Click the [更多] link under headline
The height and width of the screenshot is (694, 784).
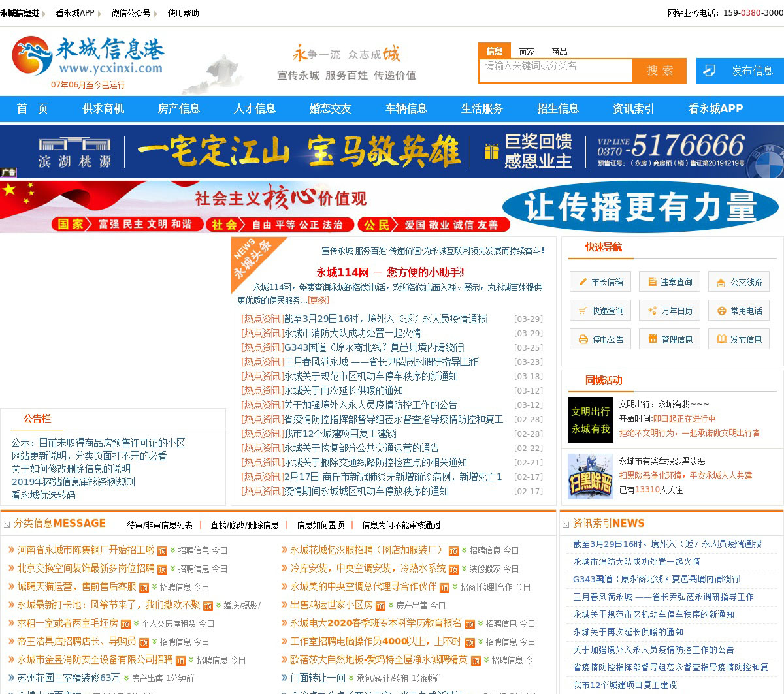coord(319,300)
